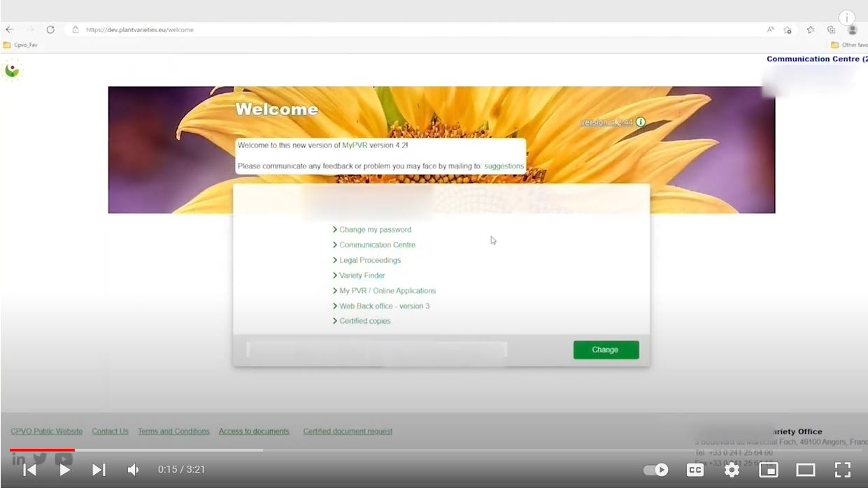Open the video settings gear

tap(732, 470)
